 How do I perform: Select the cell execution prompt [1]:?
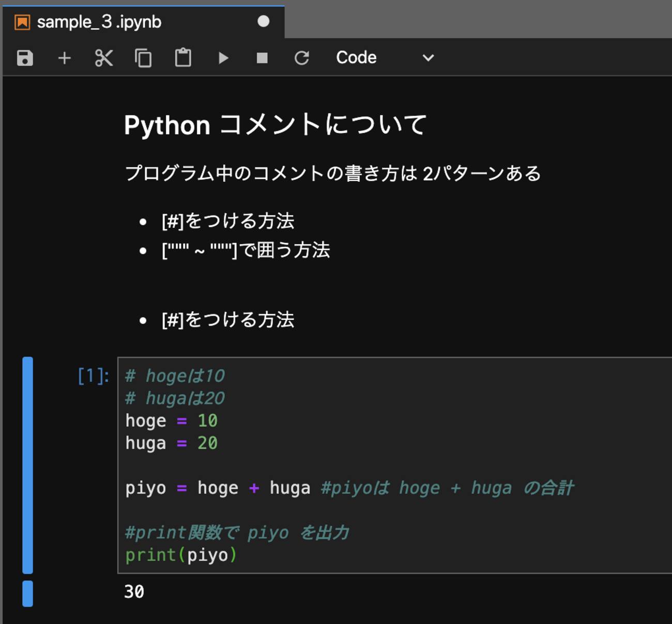(93, 376)
